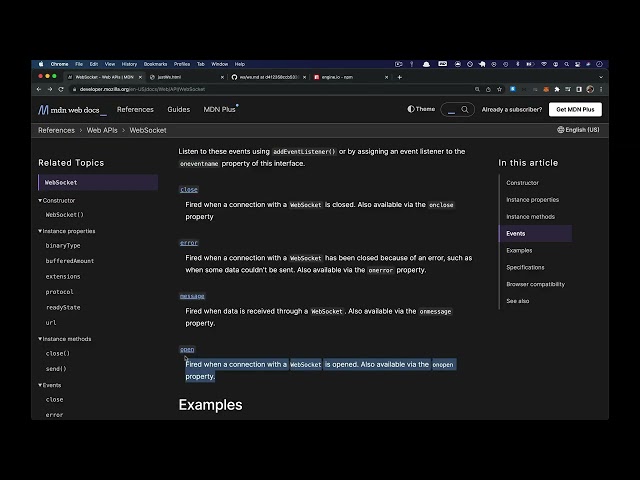This screenshot has height=480, width=640.
Task: Open the Chrome side panel icon
Action: [x=579, y=89]
